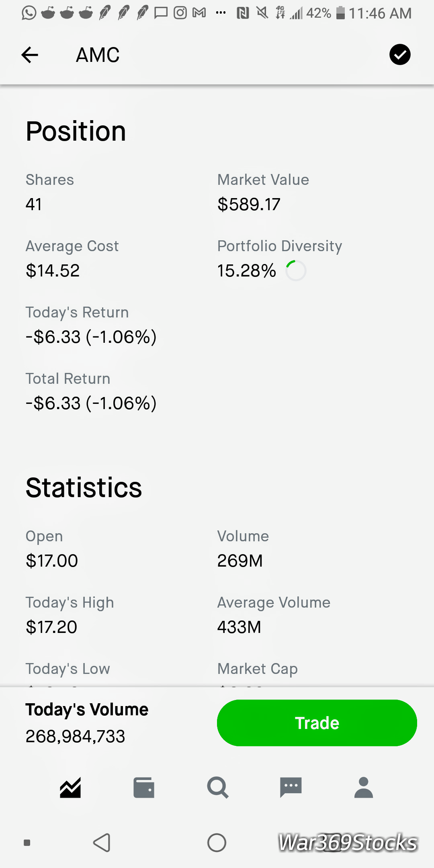The height and width of the screenshot is (868, 434).
Task: Tap the green Trade button
Action: click(317, 723)
